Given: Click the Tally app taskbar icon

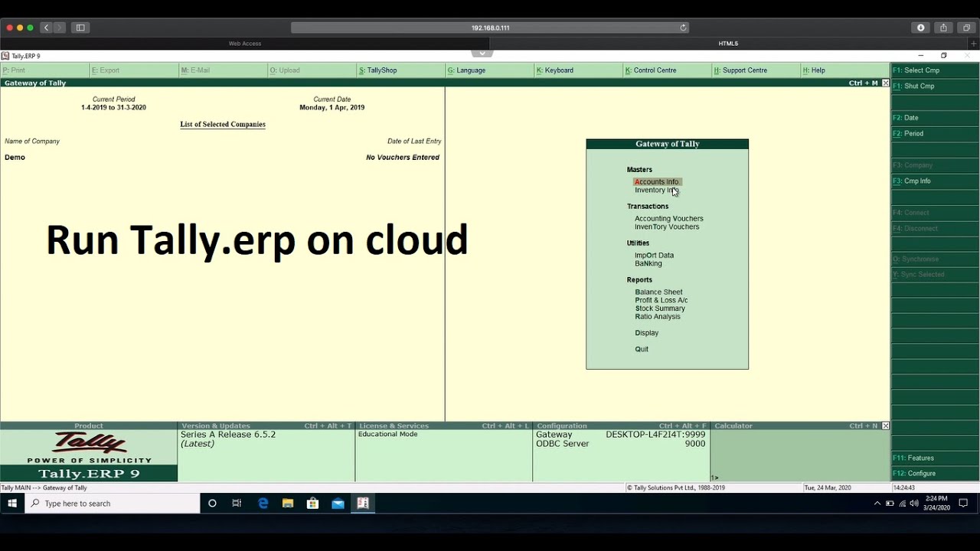Looking at the screenshot, I should click(x=363, y=504).
